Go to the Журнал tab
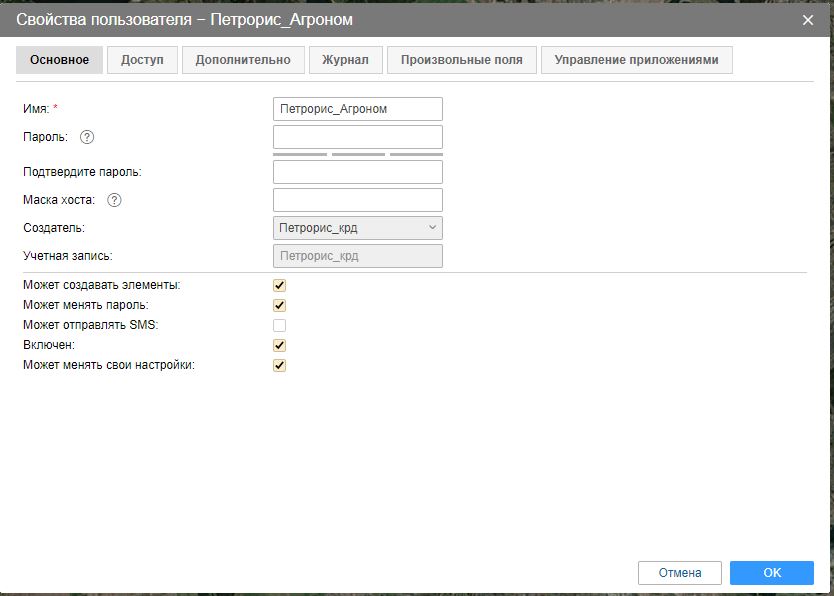The width and height of the screenshot is (834, 596). click(x=345, y=60)
